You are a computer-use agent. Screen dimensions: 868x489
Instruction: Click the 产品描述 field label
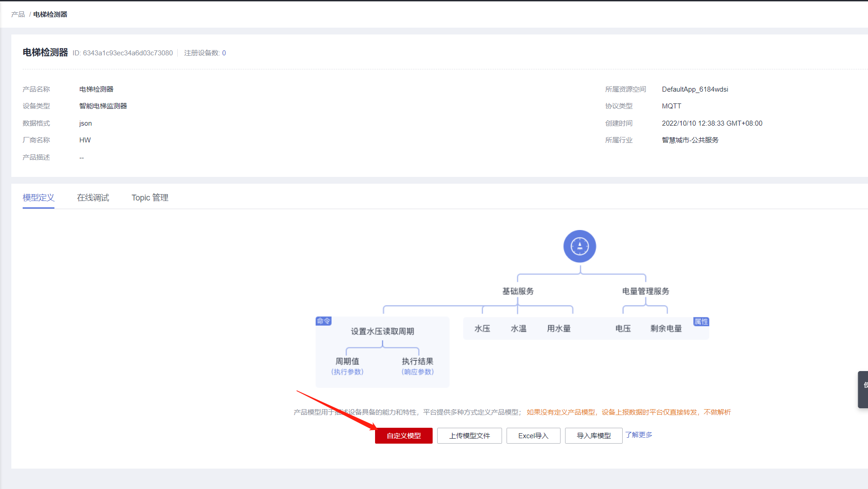tap(36, 157)
